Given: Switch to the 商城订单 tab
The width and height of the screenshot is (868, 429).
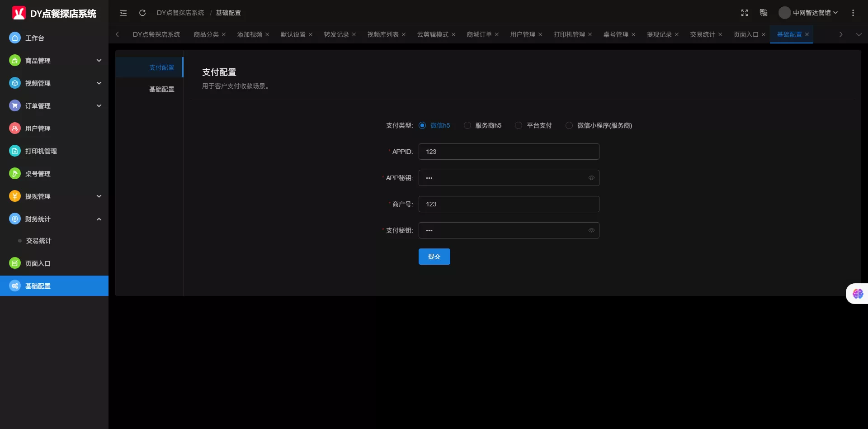Looking at the screenshot, I should (479, 34).
